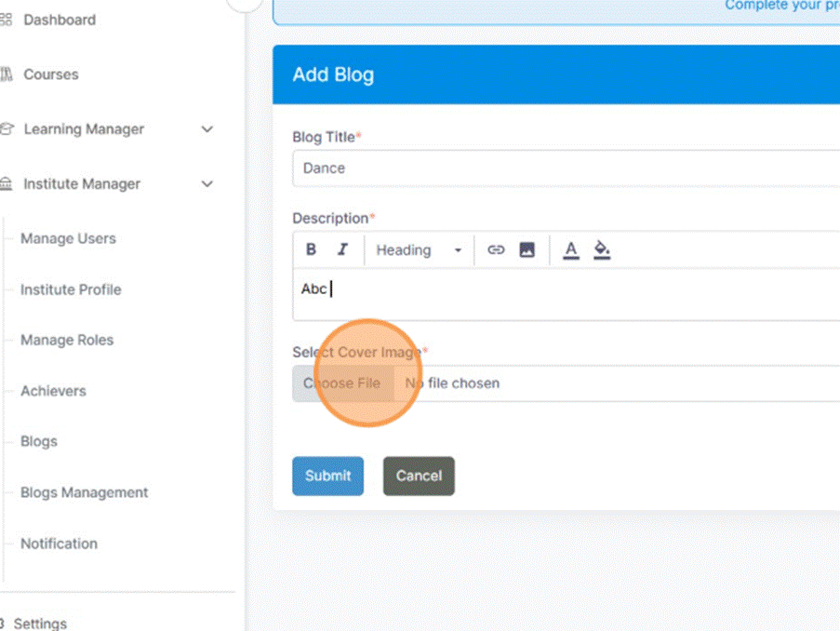
Task: Cancel adding the blog
Action: [x=419, y=476]
